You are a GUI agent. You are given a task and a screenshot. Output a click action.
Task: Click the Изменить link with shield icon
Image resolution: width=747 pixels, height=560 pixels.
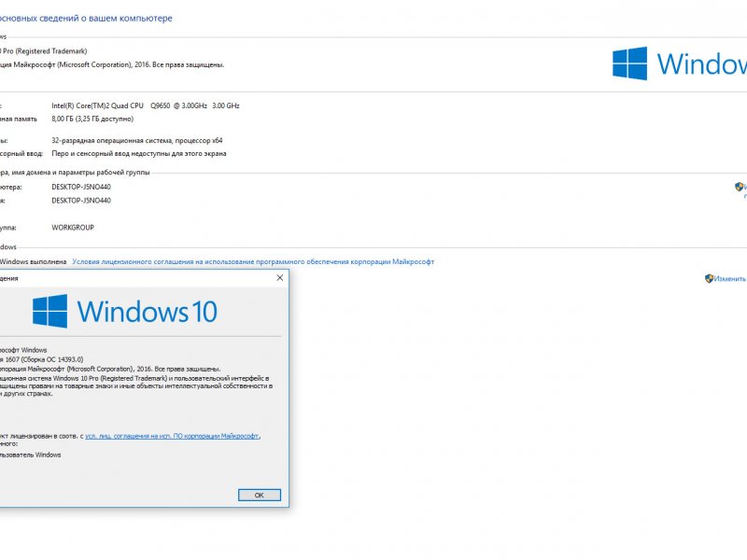(x=726, y=278)
